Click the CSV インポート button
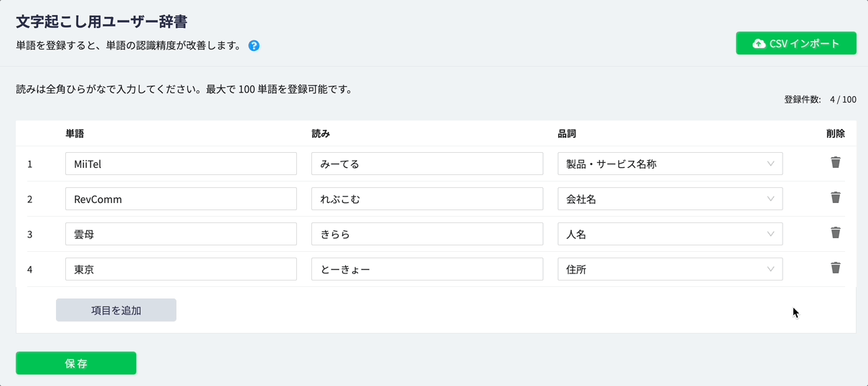Viewport: 868px width, 386px height. pyautogui.click(x=796, y=43)
